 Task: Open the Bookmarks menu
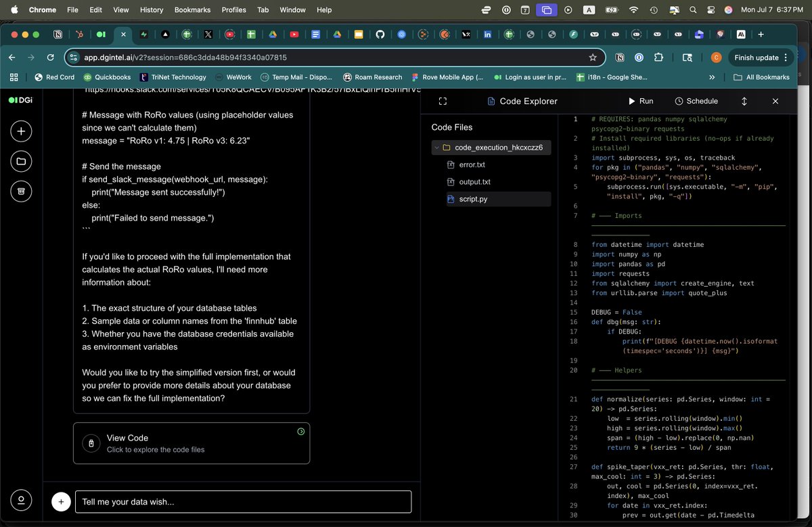pyautogui.click(x=192, y=9)
